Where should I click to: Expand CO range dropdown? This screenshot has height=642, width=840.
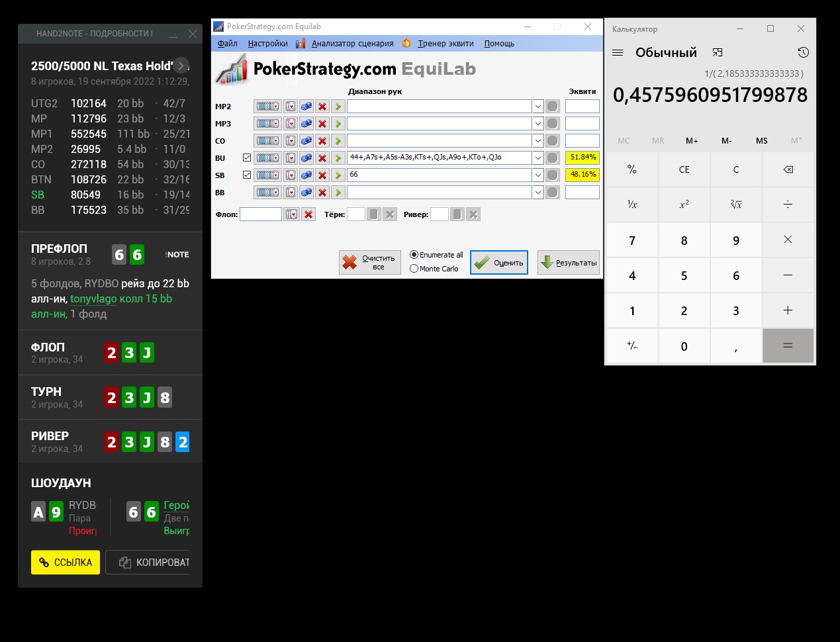(x=538, y=141)
